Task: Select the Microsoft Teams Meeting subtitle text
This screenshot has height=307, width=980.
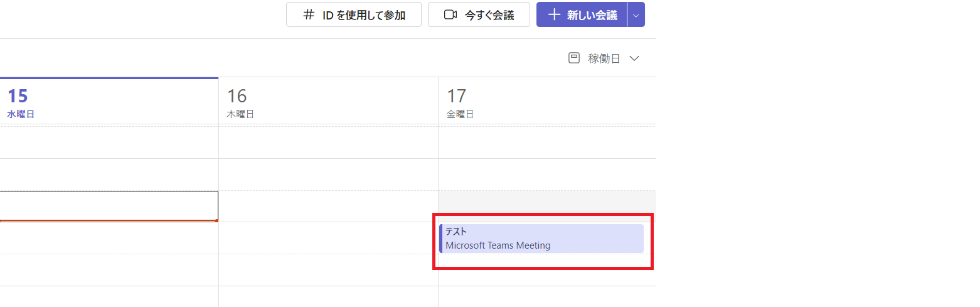Action: (x=498, y=245)
